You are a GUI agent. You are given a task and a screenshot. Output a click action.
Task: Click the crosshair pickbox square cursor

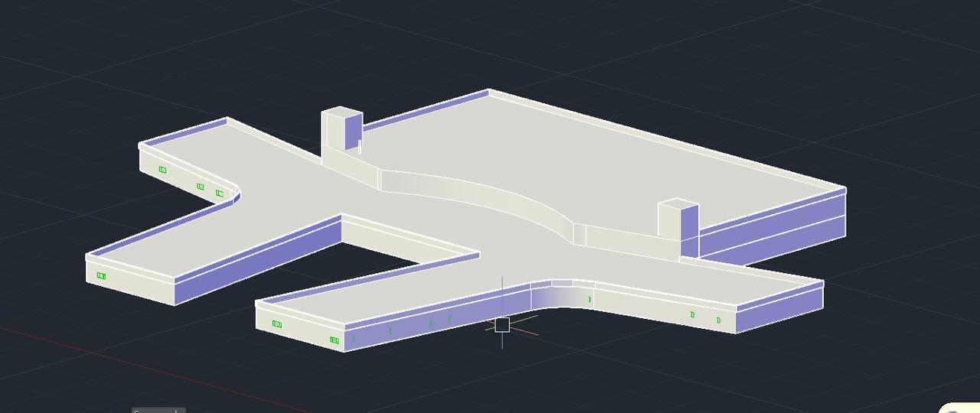click(x=502, y=325)
